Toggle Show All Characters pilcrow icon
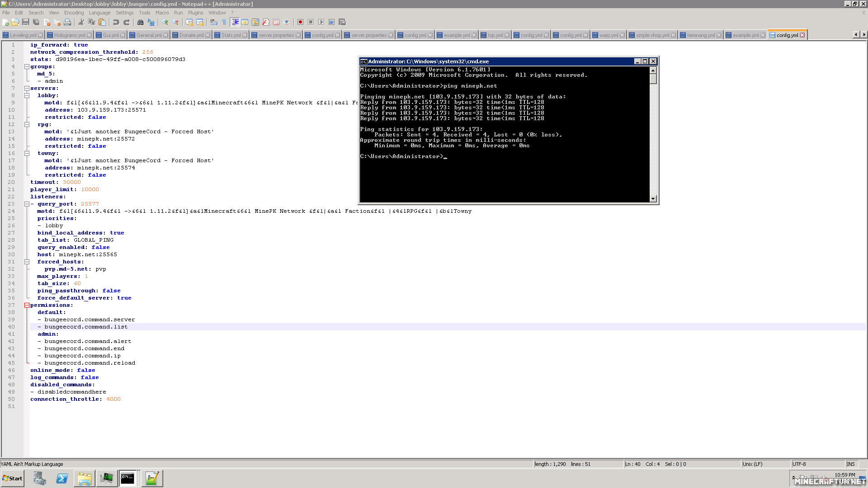 pos(224,22)
